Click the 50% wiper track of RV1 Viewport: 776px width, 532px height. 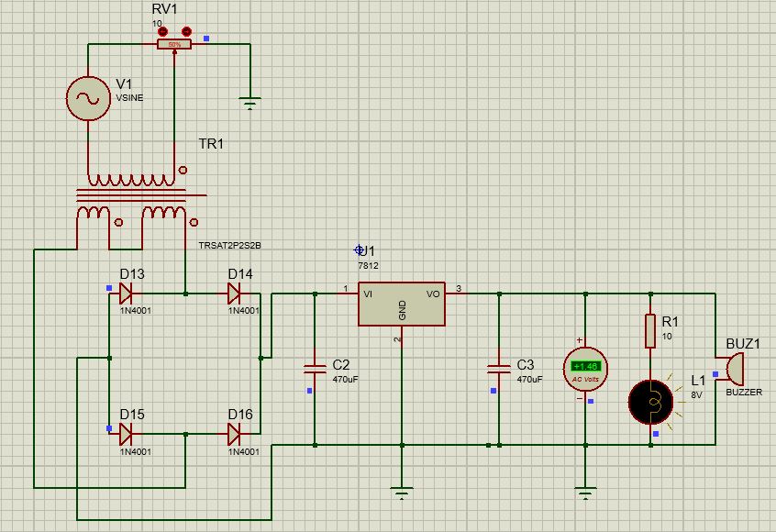click(174, 44)
